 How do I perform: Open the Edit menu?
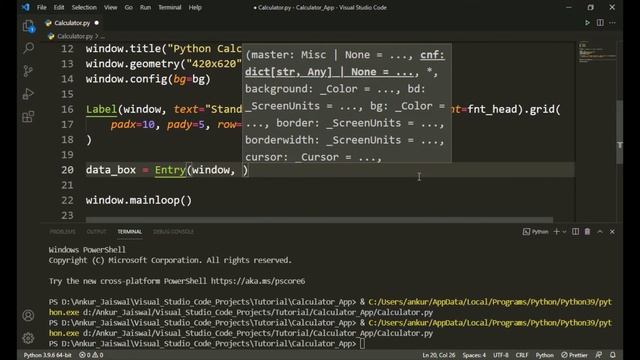tap(59, 7)
